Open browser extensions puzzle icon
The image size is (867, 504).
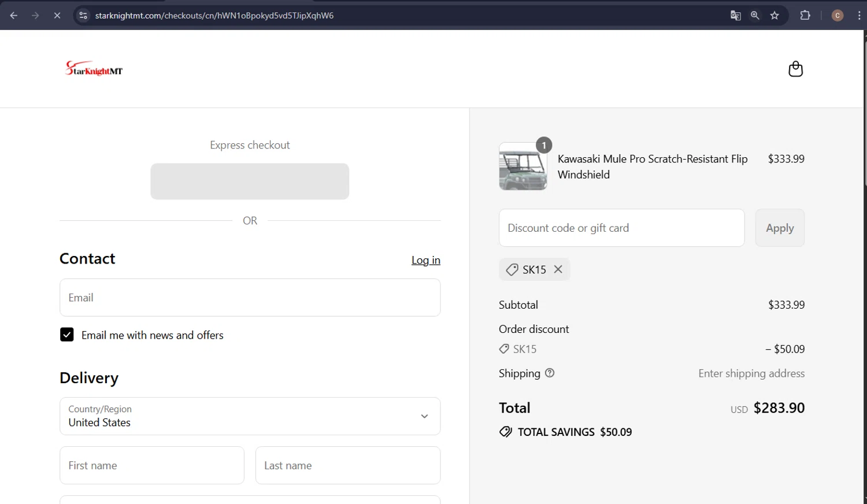click(805, 16)
